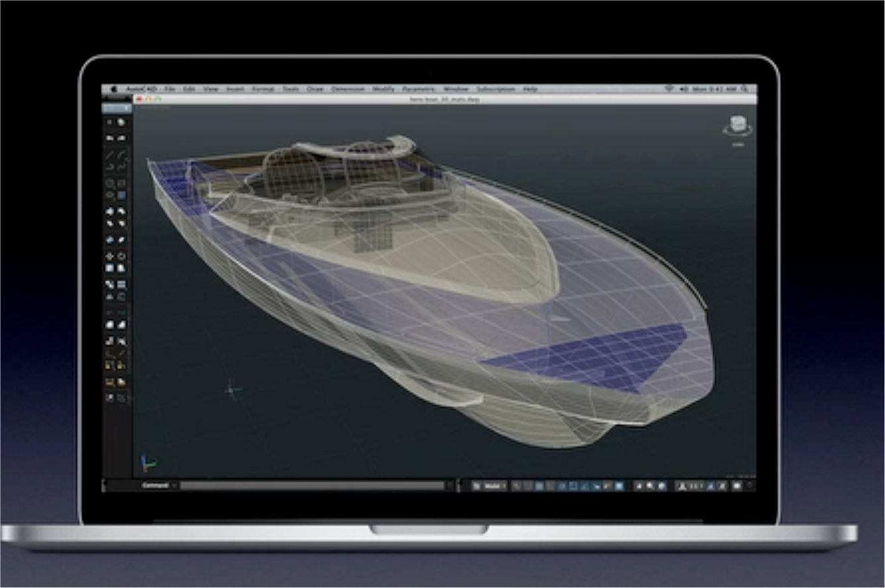Toggle Snap mode in the status bar

(x=517, y=486)
